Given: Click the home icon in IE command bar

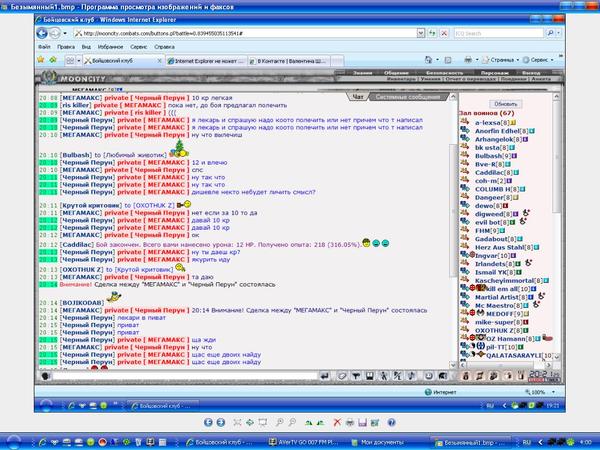Looking at the screenshot, I should point(429,60).
